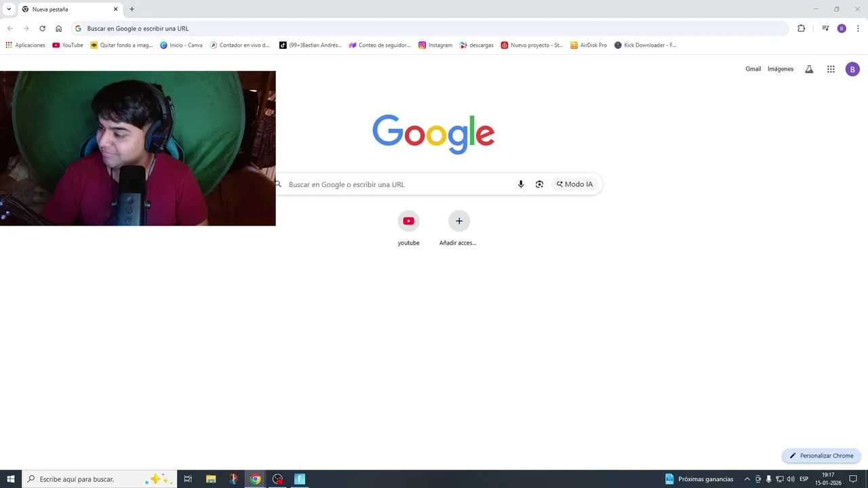Start voice search with microphone icon

(521, 184)
